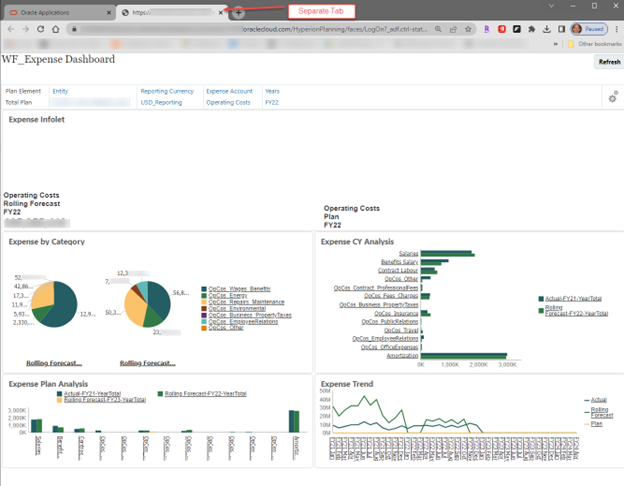Click Actual-FY21-YearTotal legend in Plan Analysis
624x486 pixels.
click(x=92, y=394)
